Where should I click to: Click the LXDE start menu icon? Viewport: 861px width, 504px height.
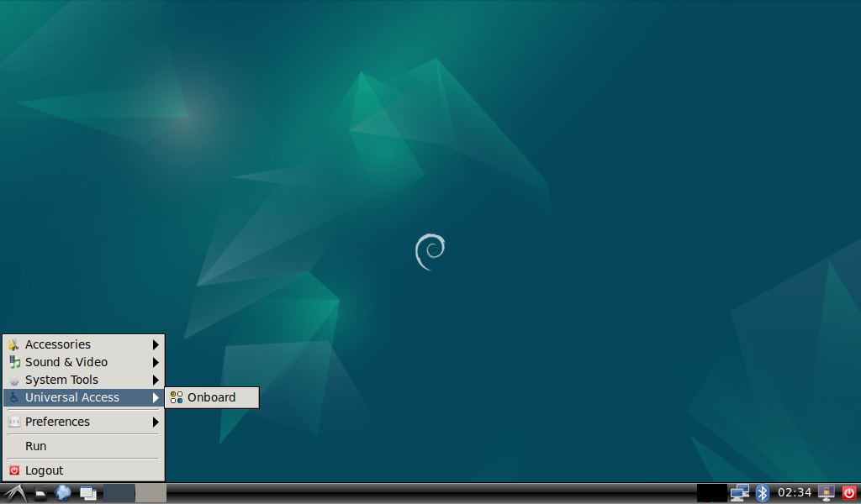click(15, 493)
